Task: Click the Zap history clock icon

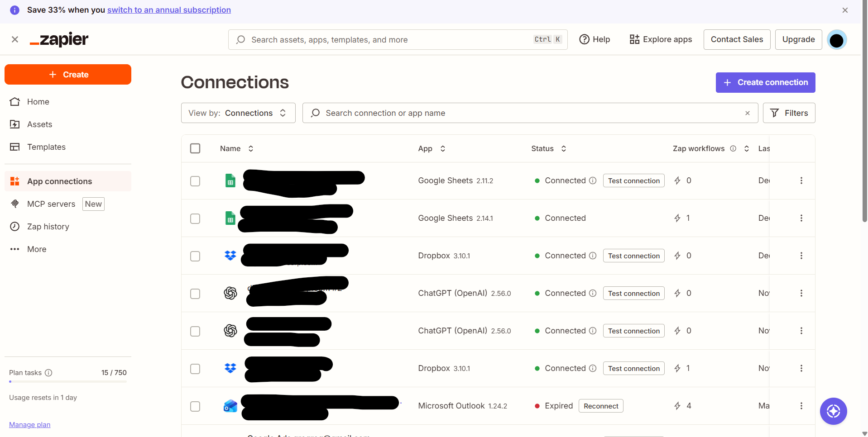Action: coord(15,227)
